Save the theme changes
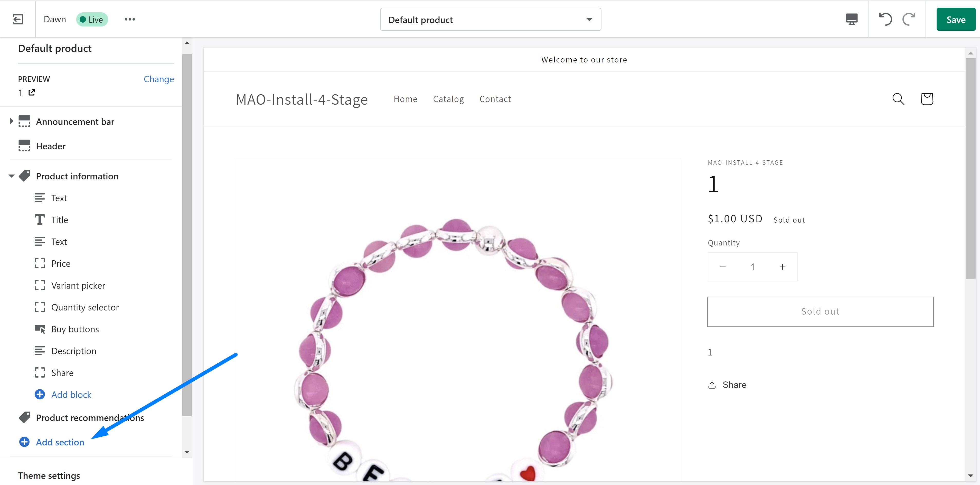Image resolution: width=980 pixels, height=485 pixels. pos(956,20)
